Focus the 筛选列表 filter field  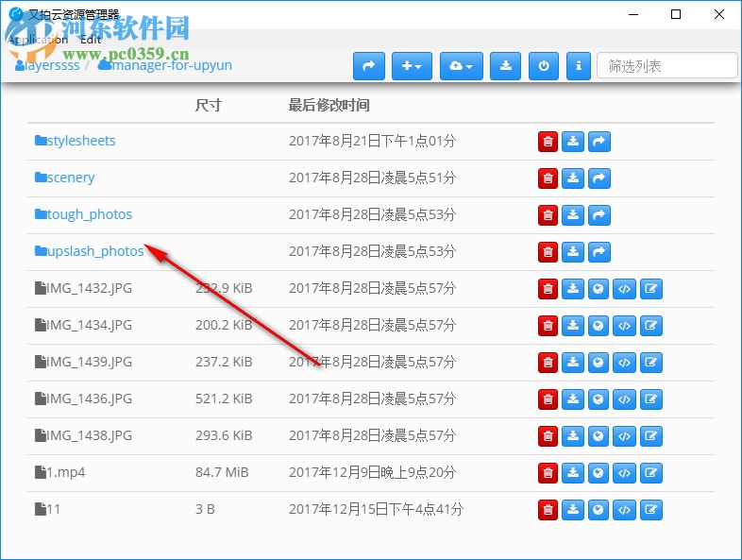click(667, 66)
